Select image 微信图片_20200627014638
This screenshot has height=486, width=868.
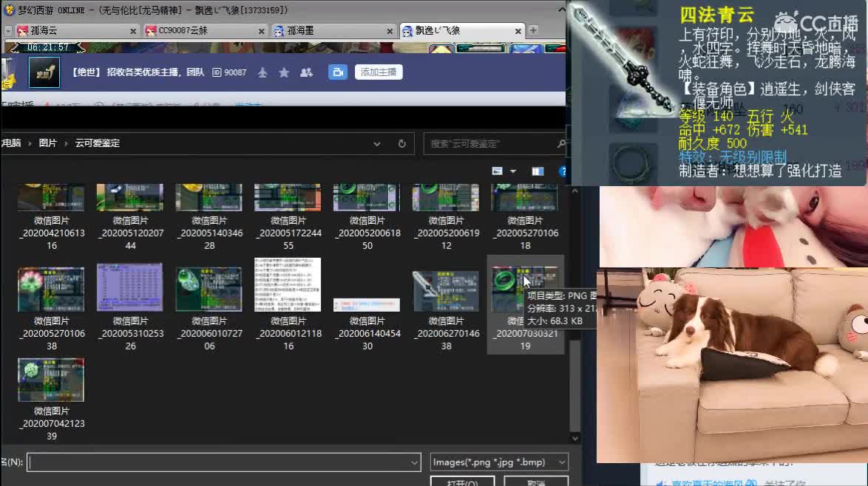(446, 310)
